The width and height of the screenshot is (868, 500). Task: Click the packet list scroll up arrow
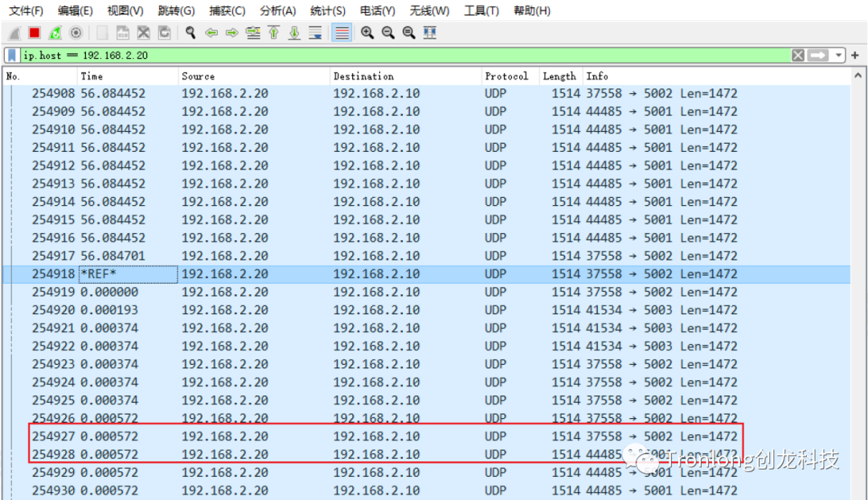[x=858, y=76]
